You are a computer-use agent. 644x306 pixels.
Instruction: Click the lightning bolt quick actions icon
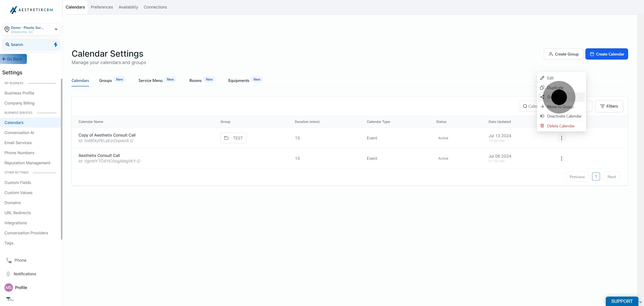(x=55, y=45)
